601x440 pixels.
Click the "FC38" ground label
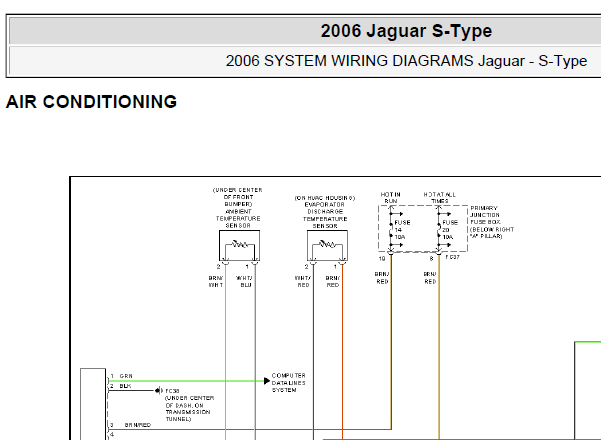click(172, 391)
